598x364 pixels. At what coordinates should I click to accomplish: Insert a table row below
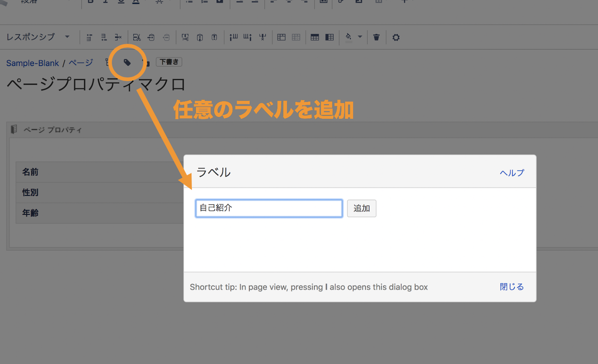(x=104, y=37)
